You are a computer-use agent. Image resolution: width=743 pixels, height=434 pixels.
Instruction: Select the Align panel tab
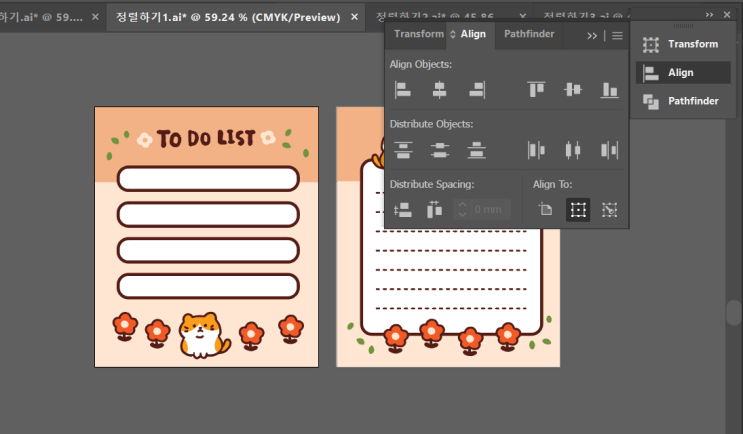473,34
